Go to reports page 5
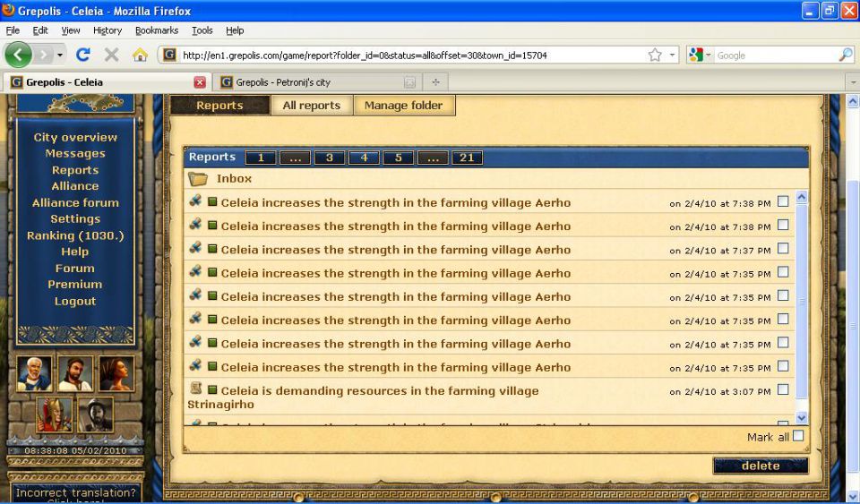Viewport: 860px width, 504px height. click(398, 158)
